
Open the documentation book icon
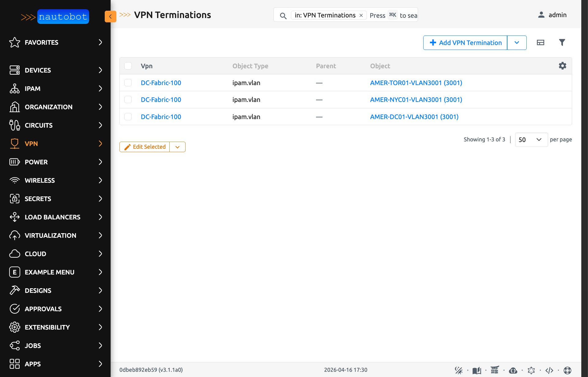477,370
